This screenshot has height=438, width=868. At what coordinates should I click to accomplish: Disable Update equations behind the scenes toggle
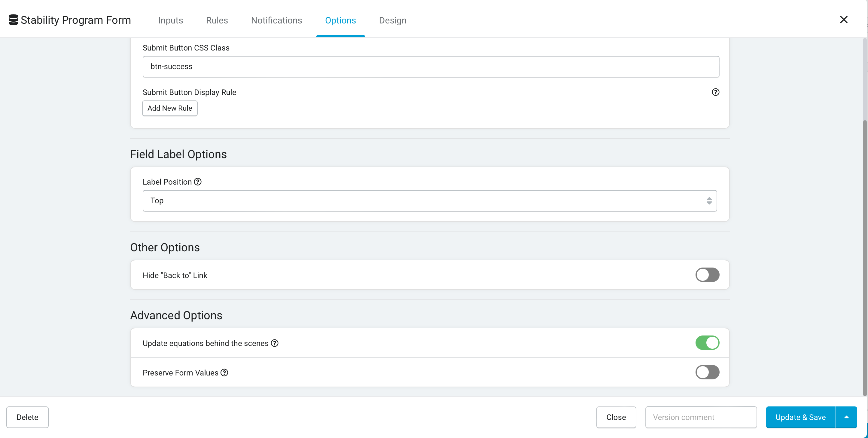(707, 343)
